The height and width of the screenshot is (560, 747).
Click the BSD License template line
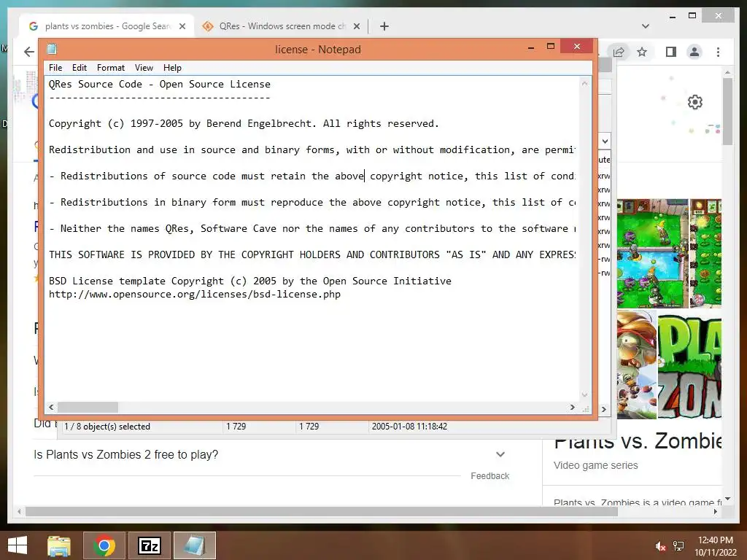click(x=250, y=281)
